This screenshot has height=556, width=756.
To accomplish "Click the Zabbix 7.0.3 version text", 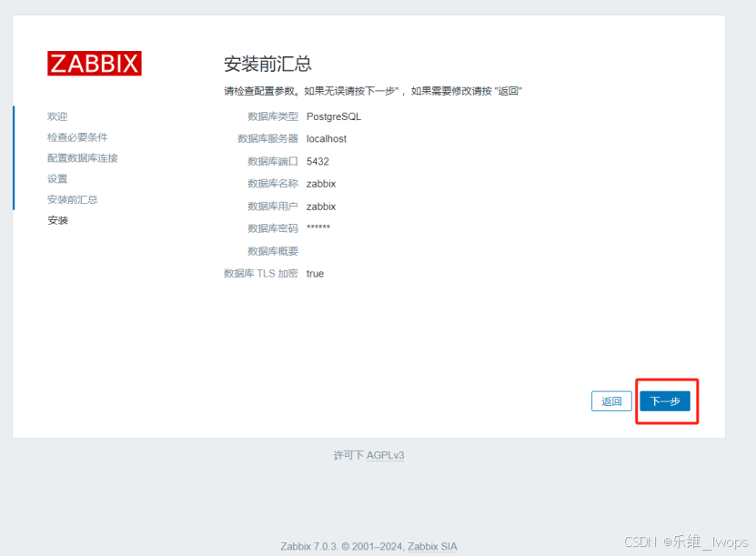I will coord(309,546).
